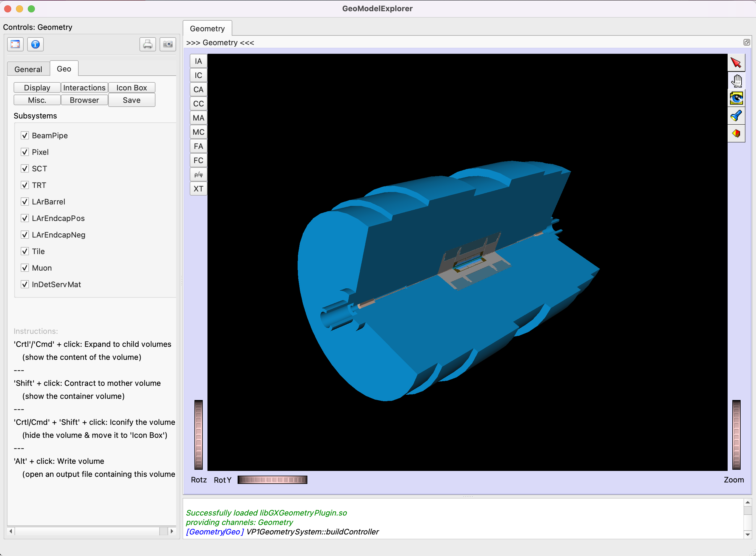Click the IA view button

pyautogui.click(x=198, y=61)
